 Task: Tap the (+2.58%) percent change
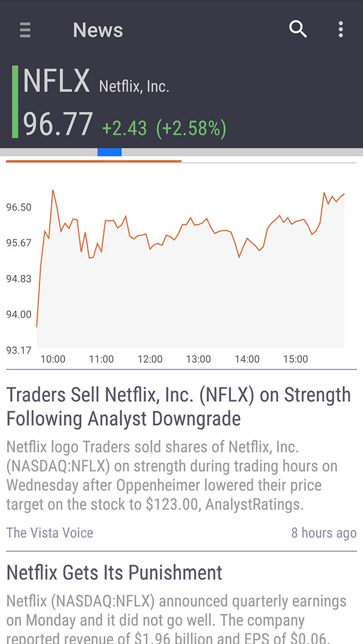[x=191, y=128]
